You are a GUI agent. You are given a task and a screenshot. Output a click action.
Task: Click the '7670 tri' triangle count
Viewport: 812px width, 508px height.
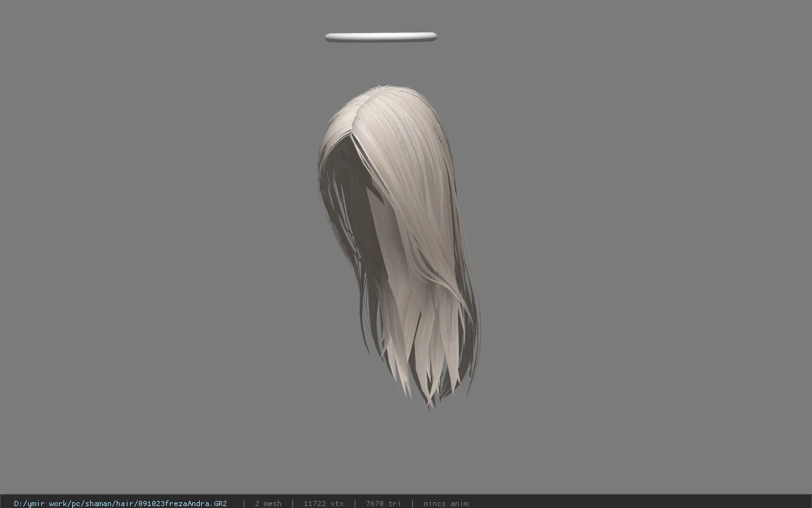(383, 504)
